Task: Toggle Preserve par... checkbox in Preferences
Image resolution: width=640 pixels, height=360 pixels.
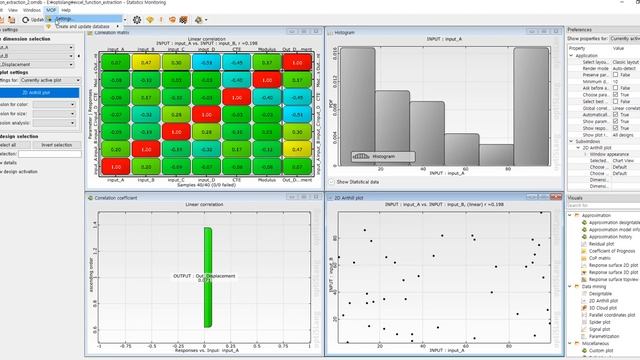Action: 616,75
